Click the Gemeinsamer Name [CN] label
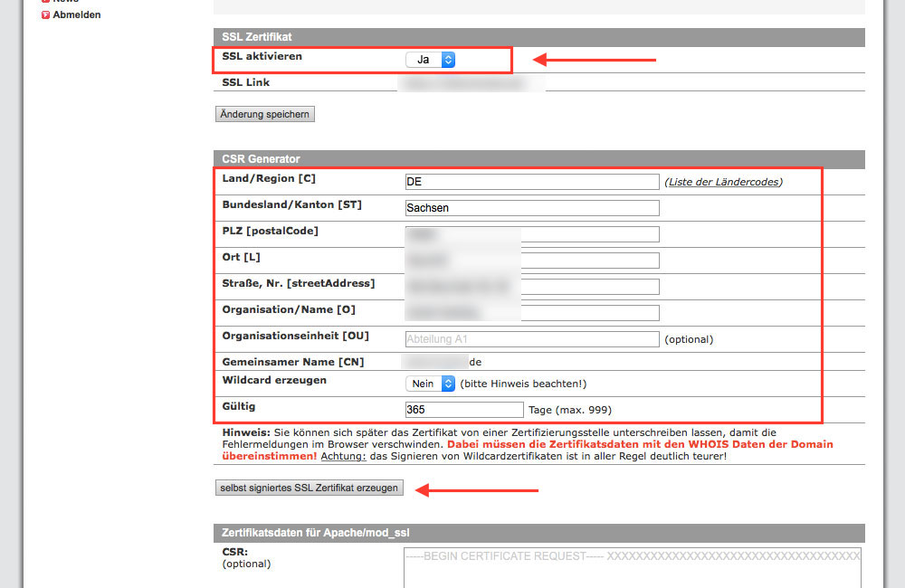Screen dimensions: 905x588 (x=293, y=363)
